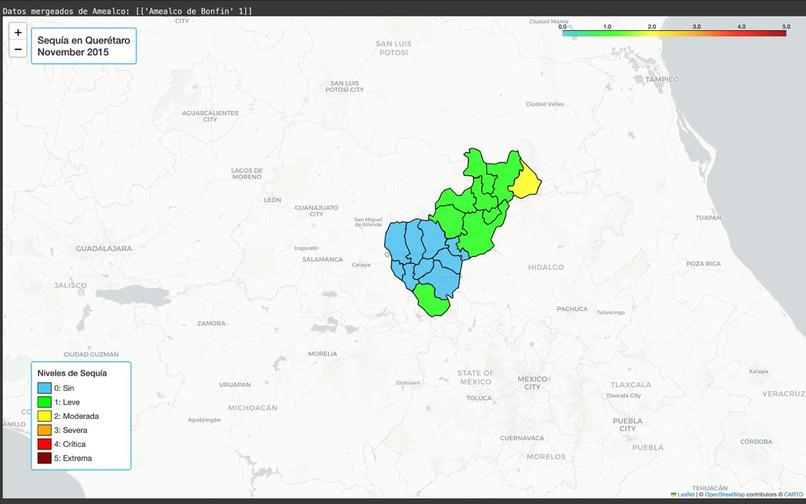Screen dimensions: 806x504
Task: Click the gradient color scale bar
Action: tap(674, 33)
